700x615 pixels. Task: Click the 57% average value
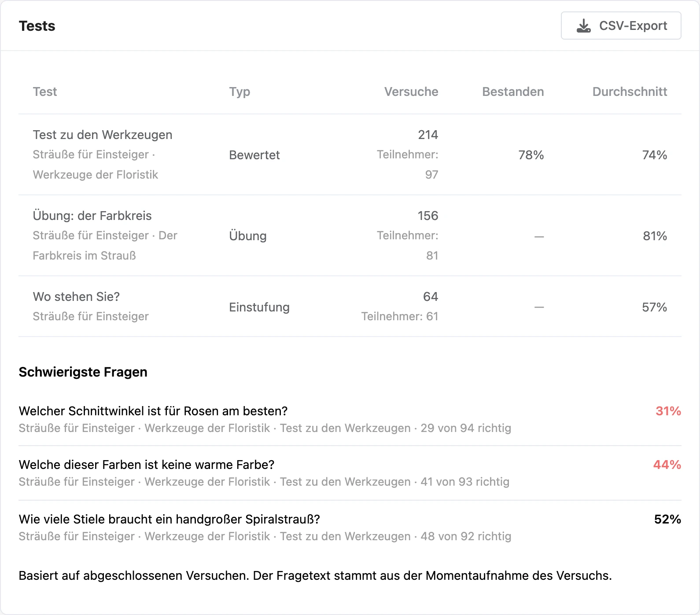[655, 307]
